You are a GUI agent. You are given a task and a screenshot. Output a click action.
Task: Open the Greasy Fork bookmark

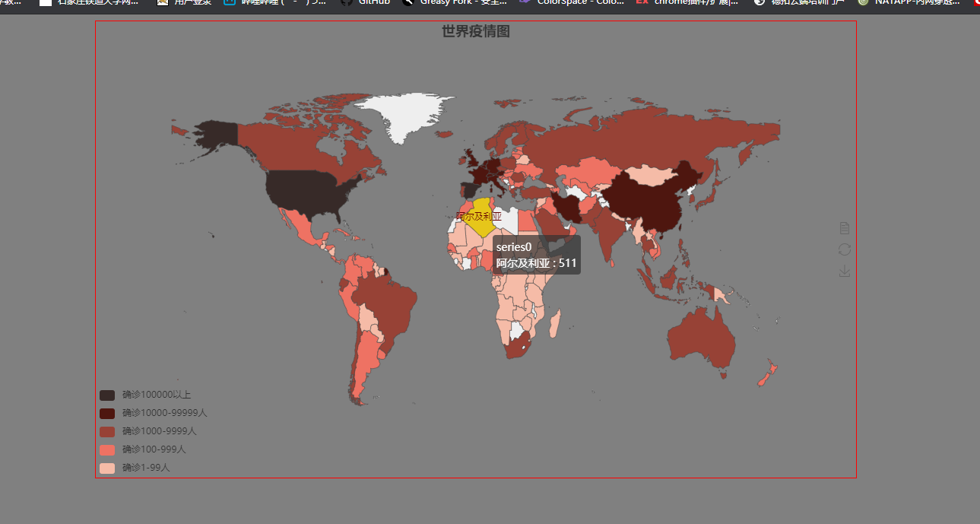pyautogui.click(x=455, y=3)
